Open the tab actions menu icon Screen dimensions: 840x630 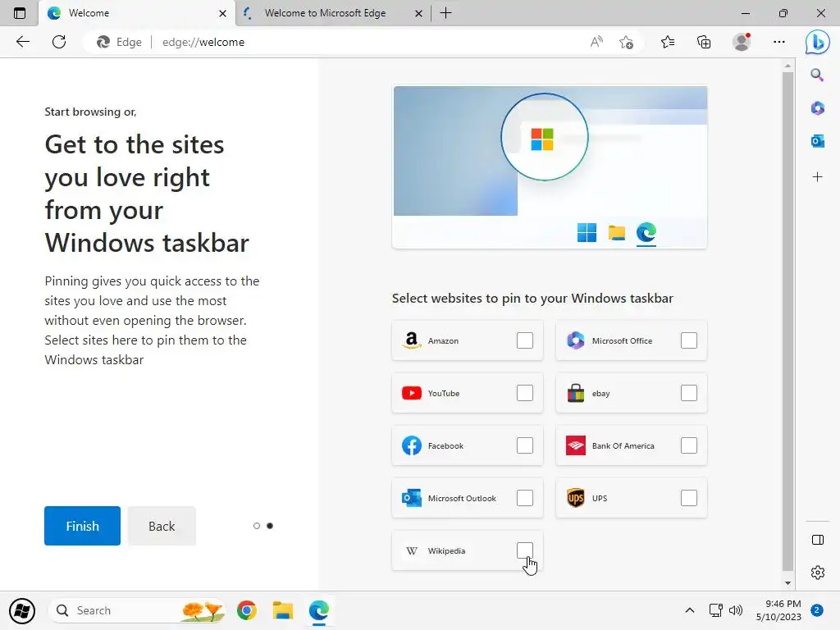tap(20, 13)
